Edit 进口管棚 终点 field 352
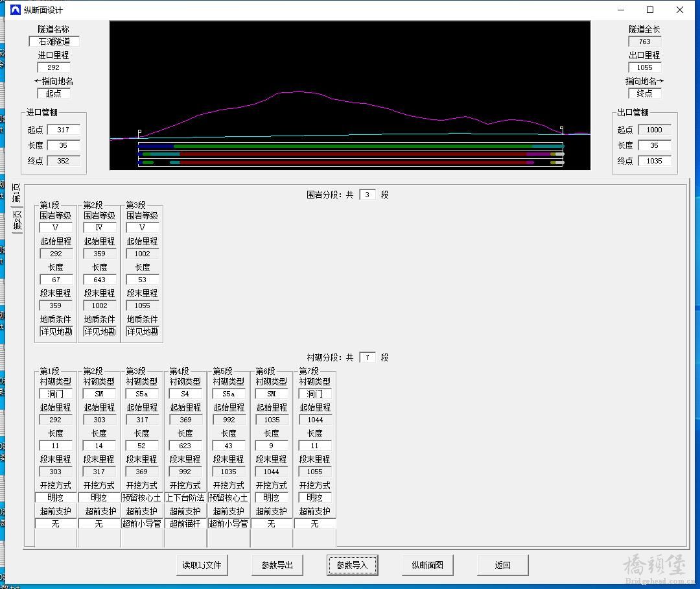 [64, 161]
